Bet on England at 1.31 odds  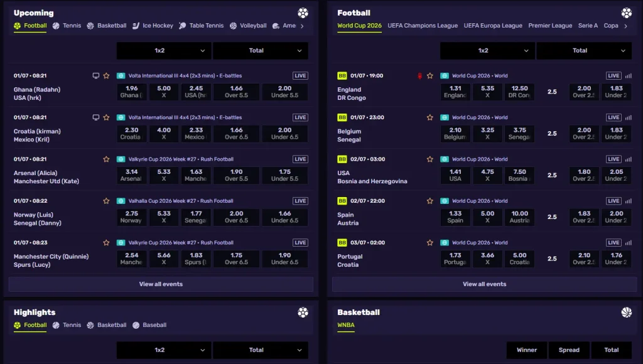click(x=455, y=92)
